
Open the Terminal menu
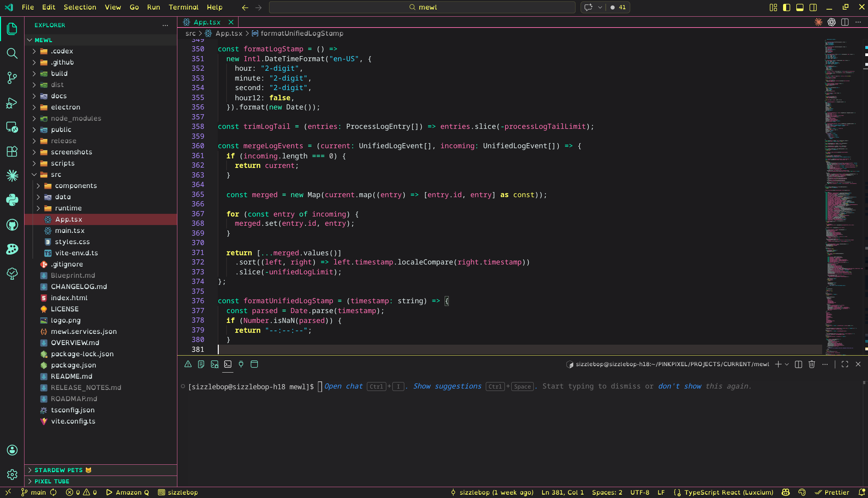(x=183, y=7)
